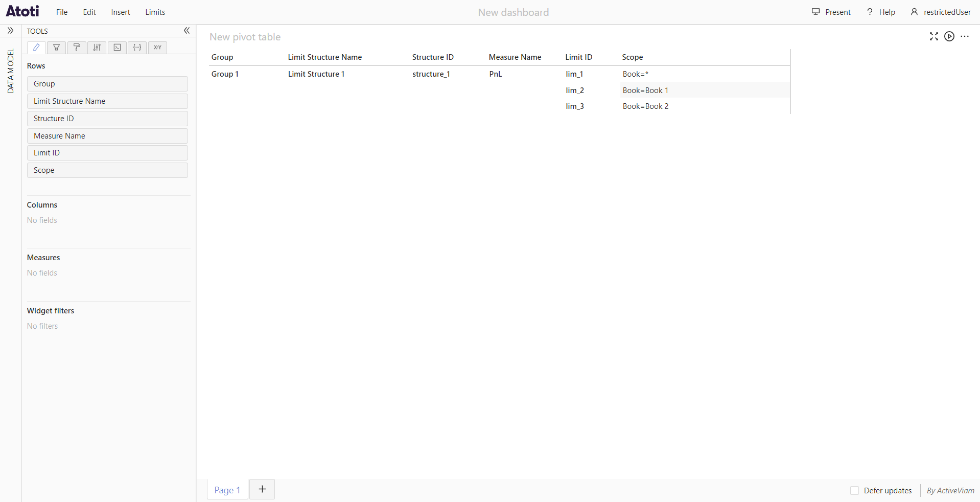
Task: Add a new dashboard page
Action: tap(262, 489)
